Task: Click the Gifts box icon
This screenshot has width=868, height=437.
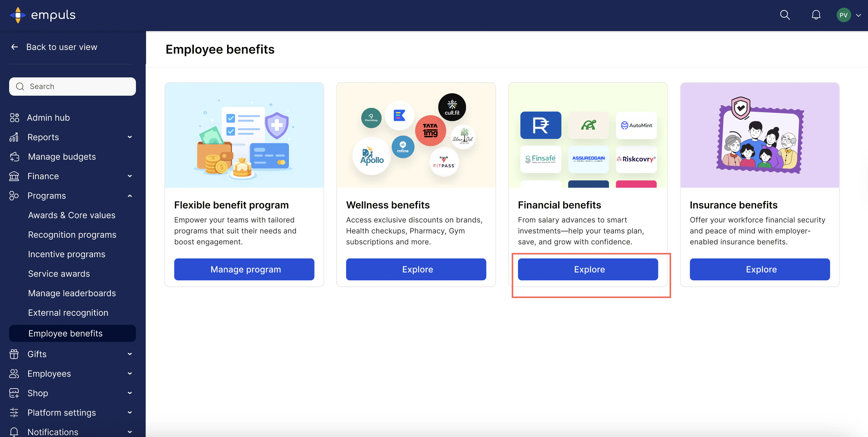Action: pos(14,354)
